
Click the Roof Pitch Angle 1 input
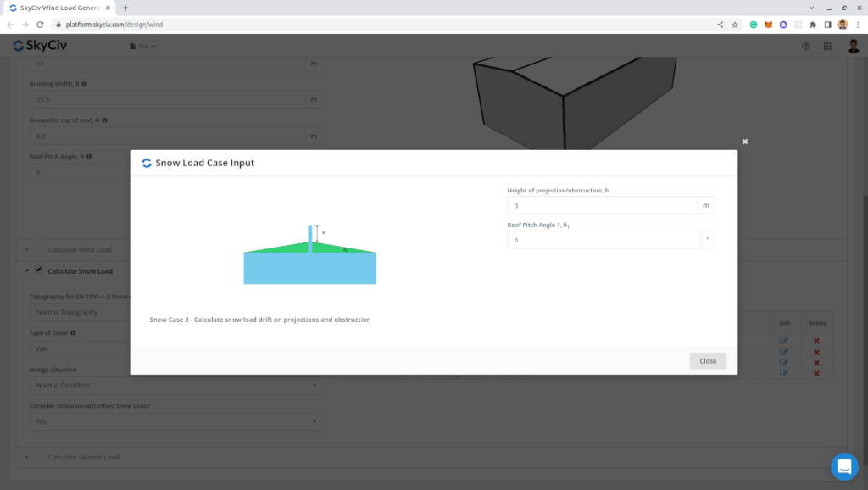tap(602, 240)
